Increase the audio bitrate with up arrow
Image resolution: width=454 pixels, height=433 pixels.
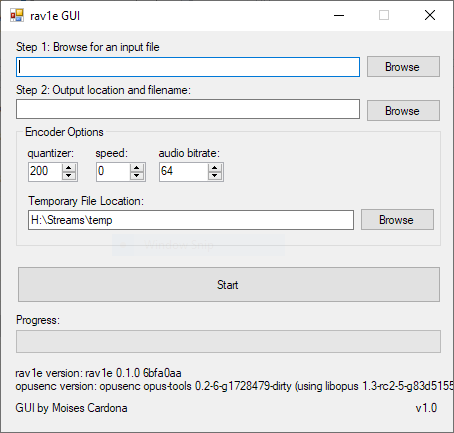pos(215,168)
